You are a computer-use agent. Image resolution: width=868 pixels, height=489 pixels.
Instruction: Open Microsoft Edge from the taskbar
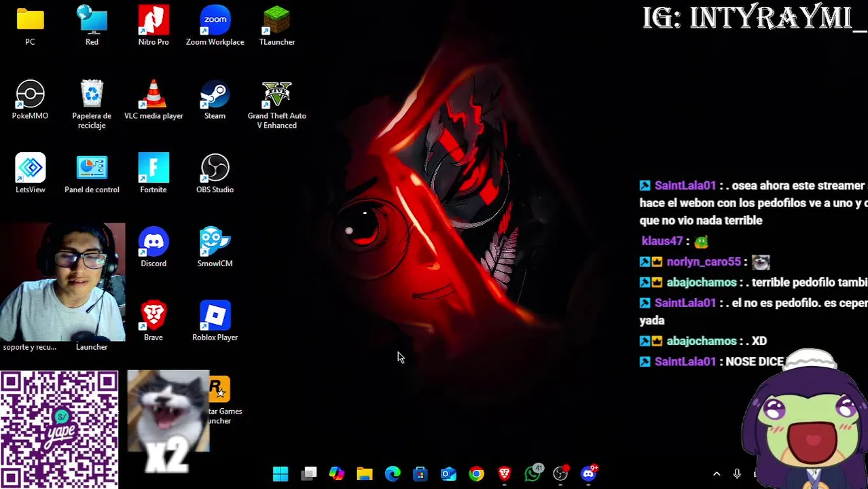click(x=393, y=473)
